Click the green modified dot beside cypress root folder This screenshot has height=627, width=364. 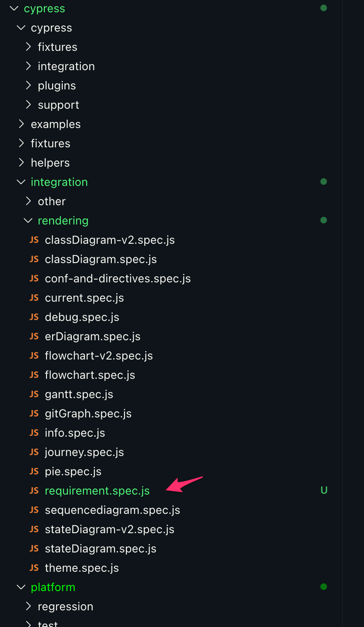(324, 8)
